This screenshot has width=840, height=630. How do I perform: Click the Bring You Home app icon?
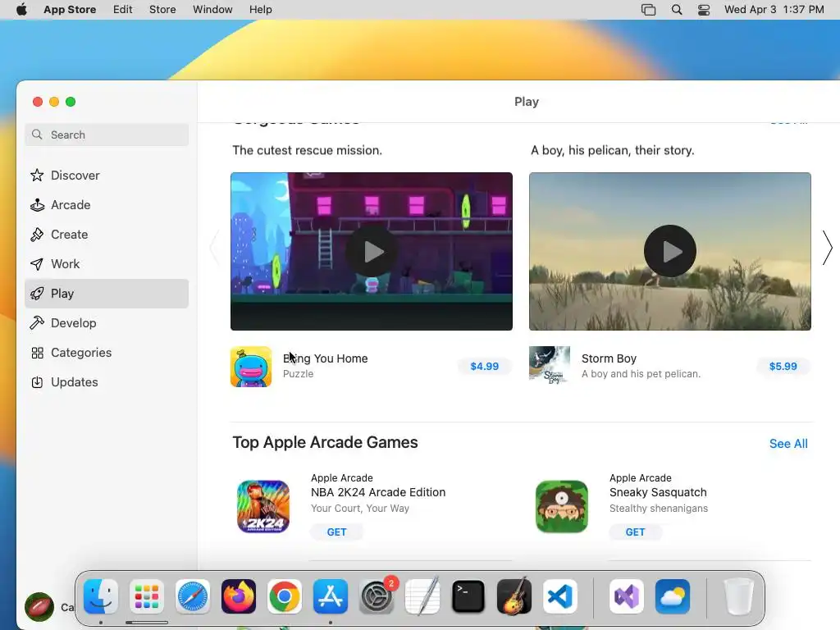[x=251, y=367]
